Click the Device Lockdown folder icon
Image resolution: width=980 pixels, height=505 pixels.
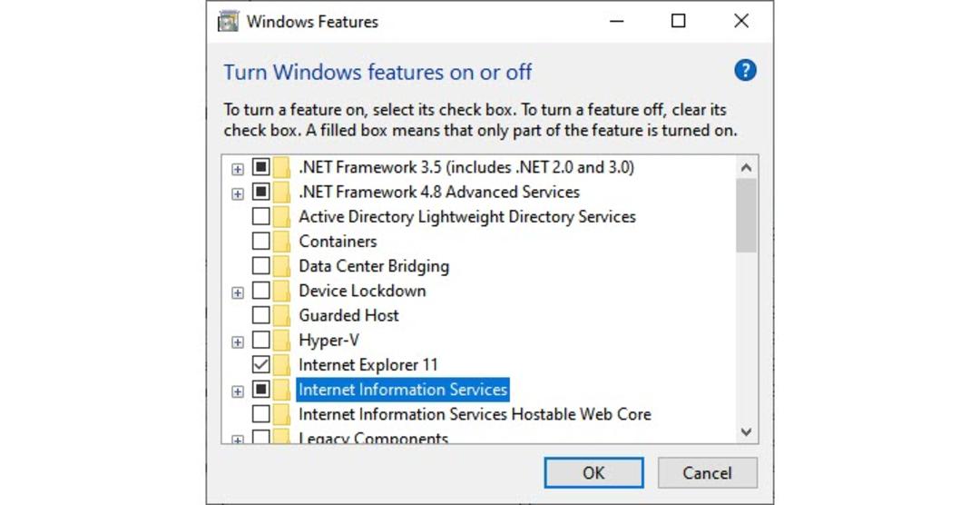coord(282,291)
